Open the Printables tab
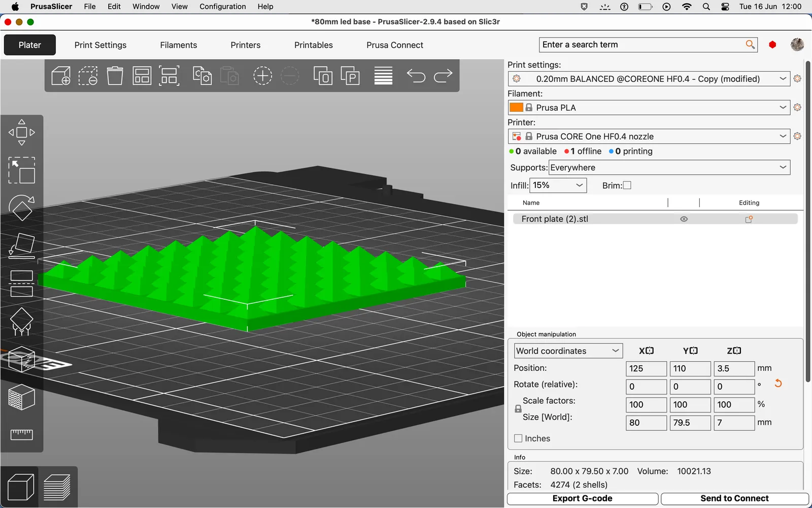812x508 pixels. click(314, 45)
